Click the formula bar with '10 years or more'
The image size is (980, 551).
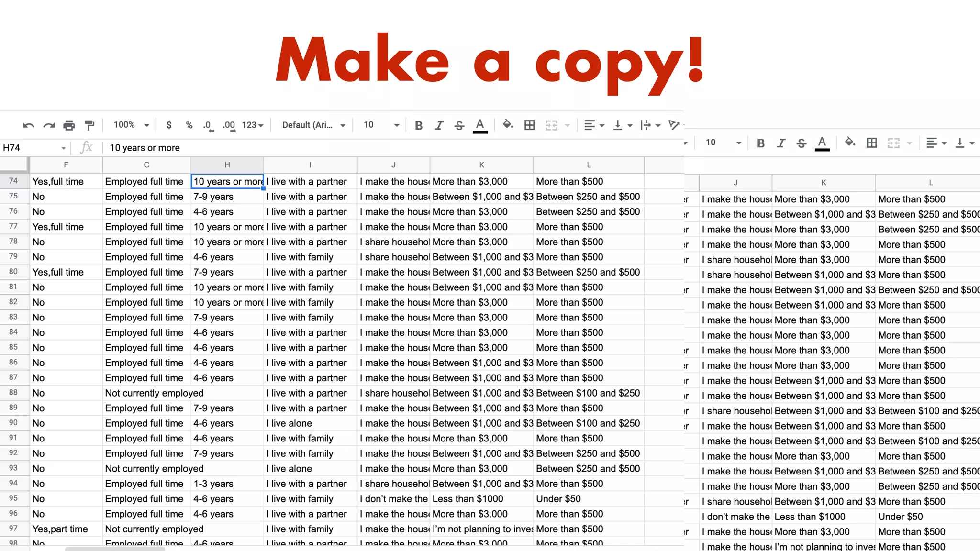(392, 148)
